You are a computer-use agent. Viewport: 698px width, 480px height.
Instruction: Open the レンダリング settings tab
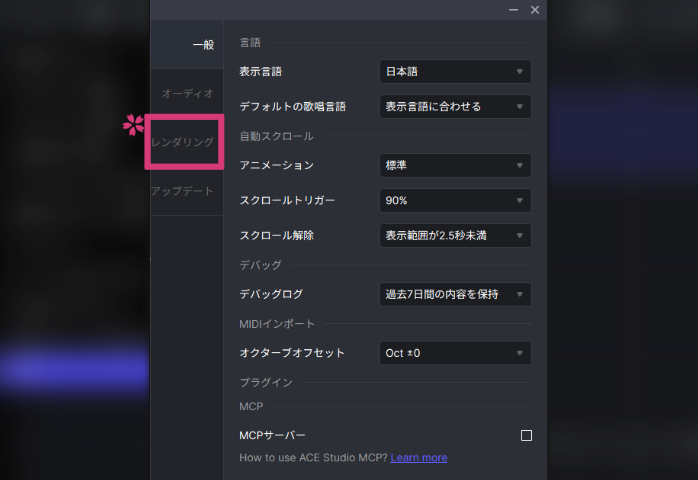[182, 142]
